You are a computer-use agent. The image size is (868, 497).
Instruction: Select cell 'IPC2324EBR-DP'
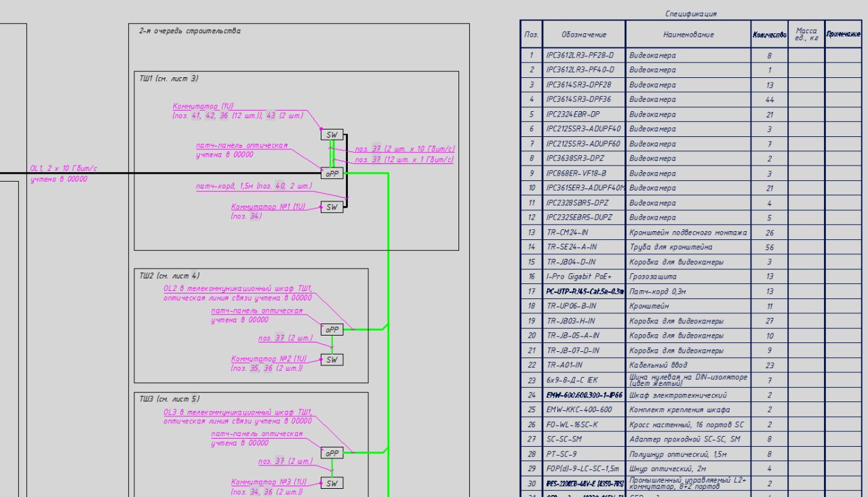click(584, 114)
